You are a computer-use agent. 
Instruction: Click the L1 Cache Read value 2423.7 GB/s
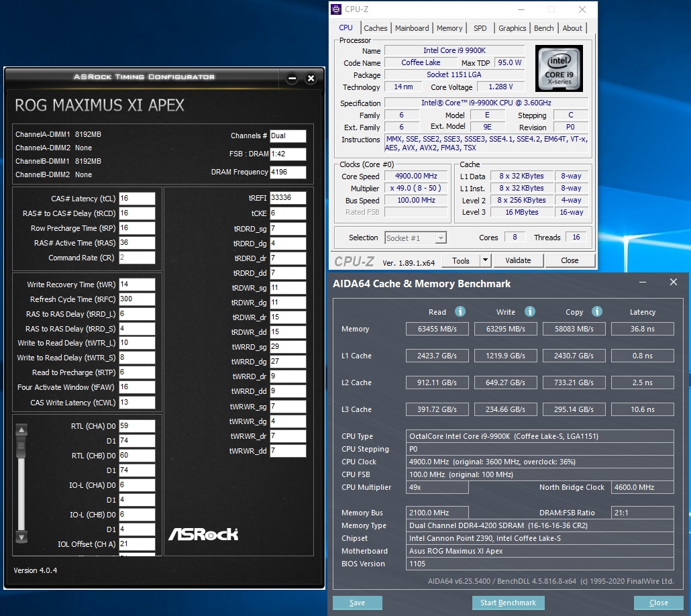(x=437, y=356)
